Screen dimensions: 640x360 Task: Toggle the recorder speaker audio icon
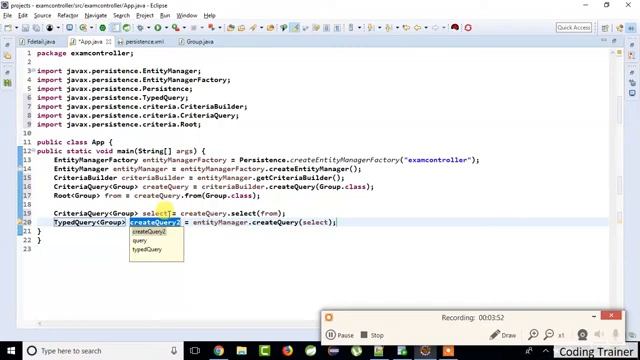click(599, 335)
